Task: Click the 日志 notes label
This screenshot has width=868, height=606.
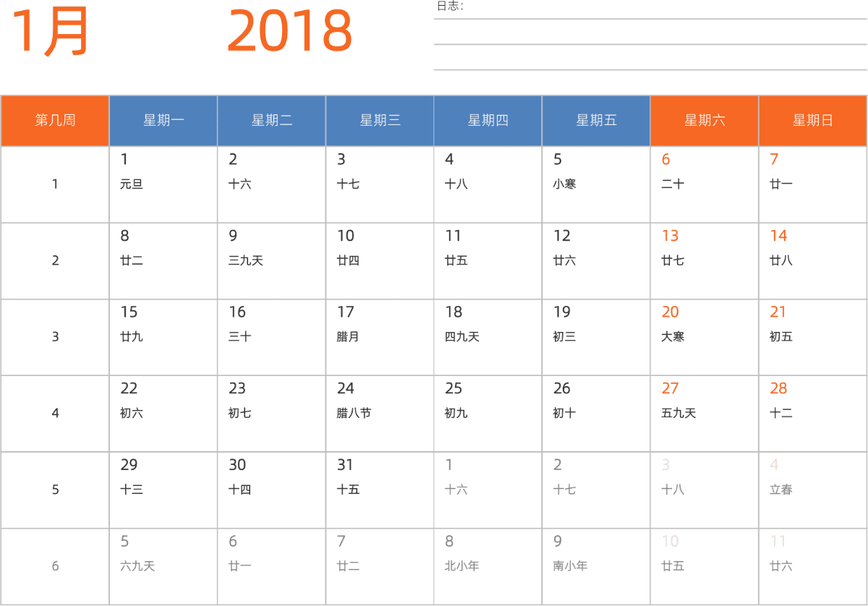Action: pos(449,7)
